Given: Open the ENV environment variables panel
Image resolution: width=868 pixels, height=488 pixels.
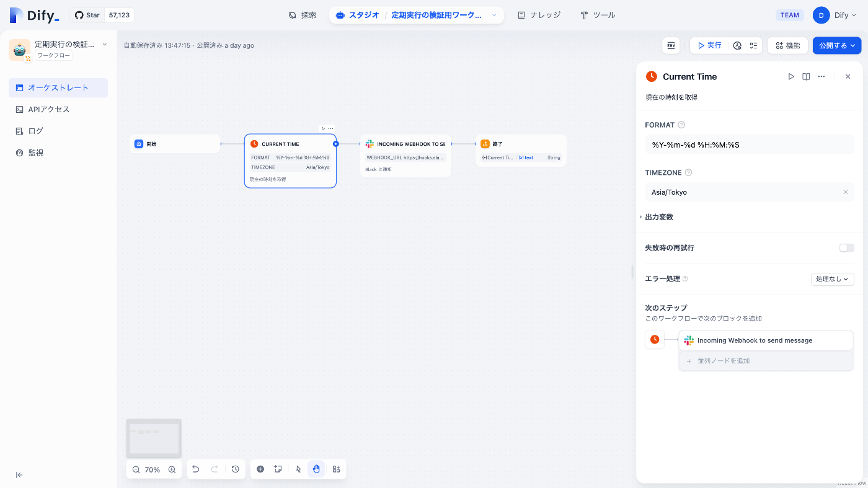Looking at the screenshot, I should click(670, 45).
